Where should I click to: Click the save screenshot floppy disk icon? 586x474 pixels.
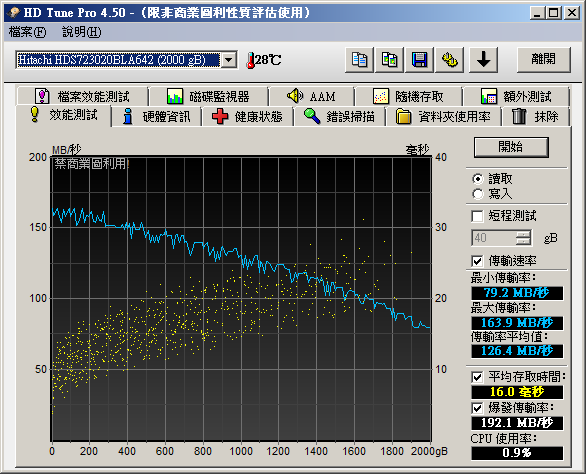tap(419, 60)
